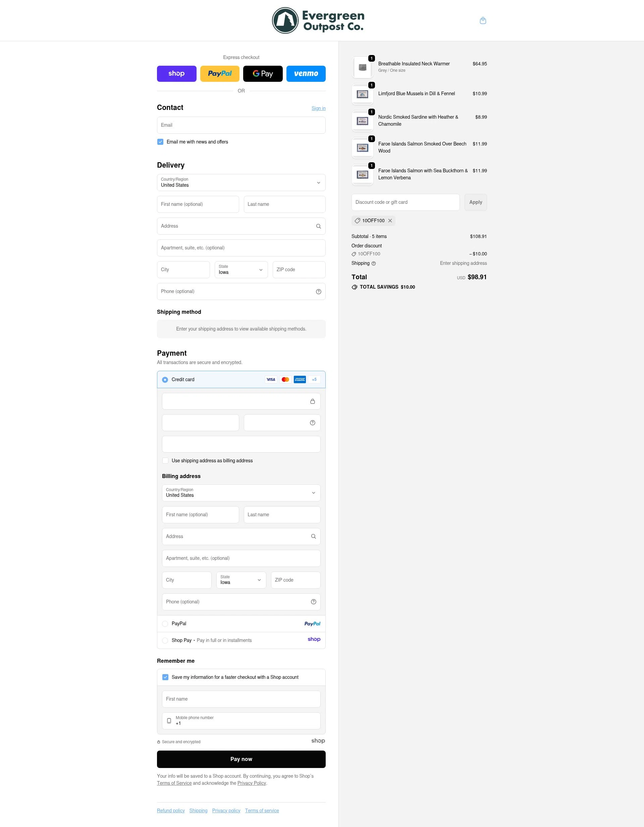Click the security code help icon
644x827 pixels.
312,423
